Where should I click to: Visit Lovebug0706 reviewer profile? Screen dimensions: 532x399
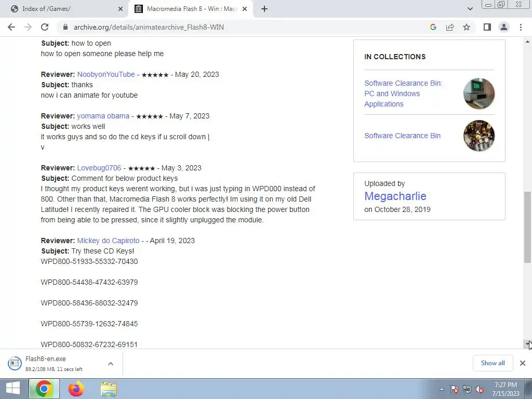click(99, 168)
